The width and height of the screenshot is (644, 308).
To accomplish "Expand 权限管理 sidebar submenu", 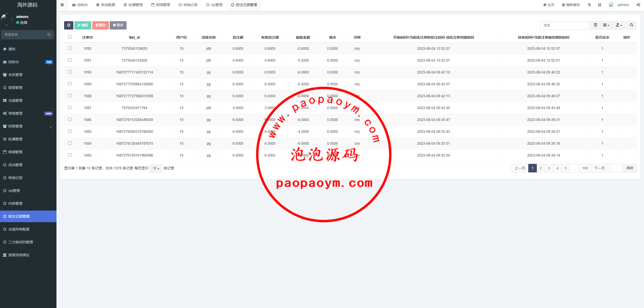I will 15,126.
